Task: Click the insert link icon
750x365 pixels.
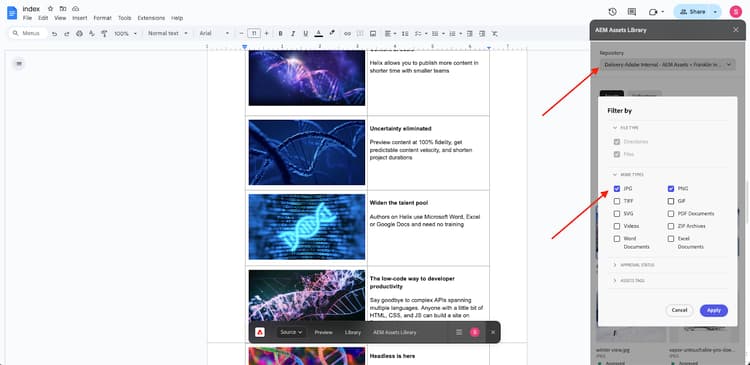Action: [x=348, y=33]
